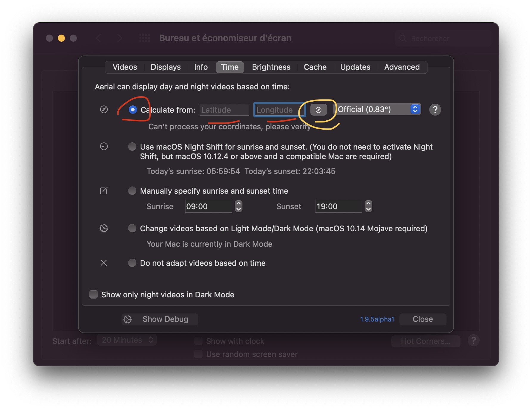Select Change videos based on Light/Dark Mode
Screen dimensions: 532x410
tap(132, 228)
